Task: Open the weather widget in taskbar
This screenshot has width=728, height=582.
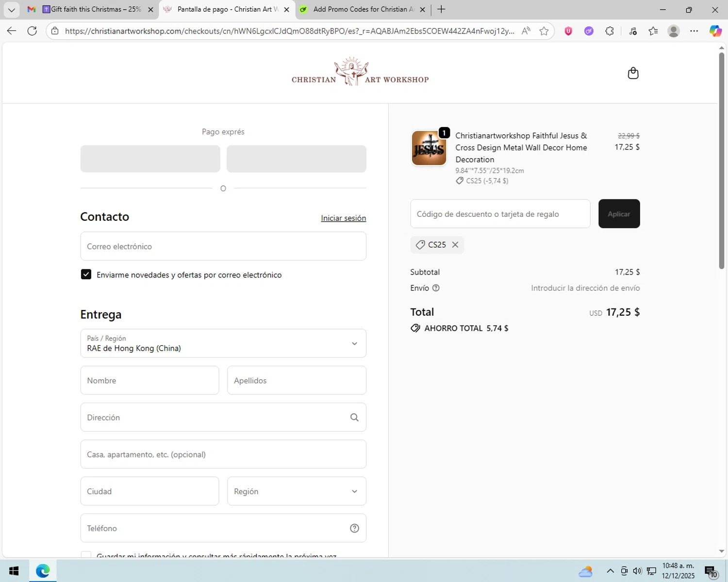Action: [586, 571]
